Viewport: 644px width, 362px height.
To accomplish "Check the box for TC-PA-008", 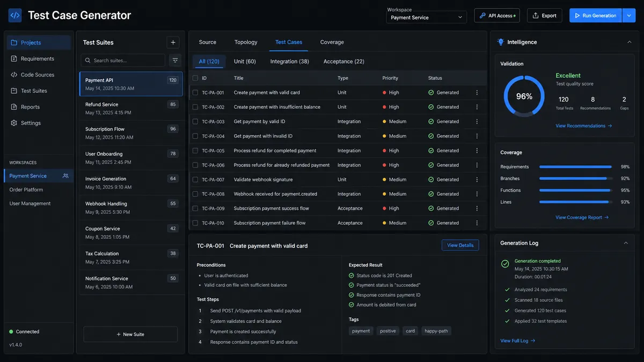I will [x=195, y=194].
